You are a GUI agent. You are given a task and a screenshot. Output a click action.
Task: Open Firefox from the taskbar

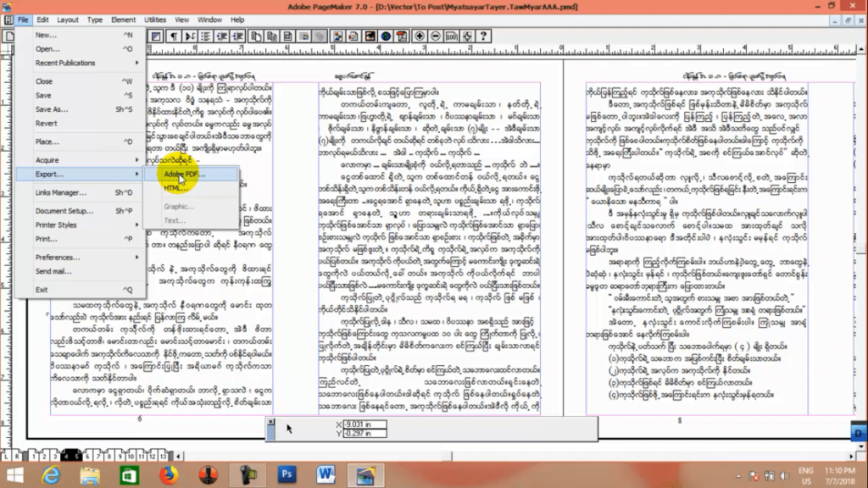[169, 474]
